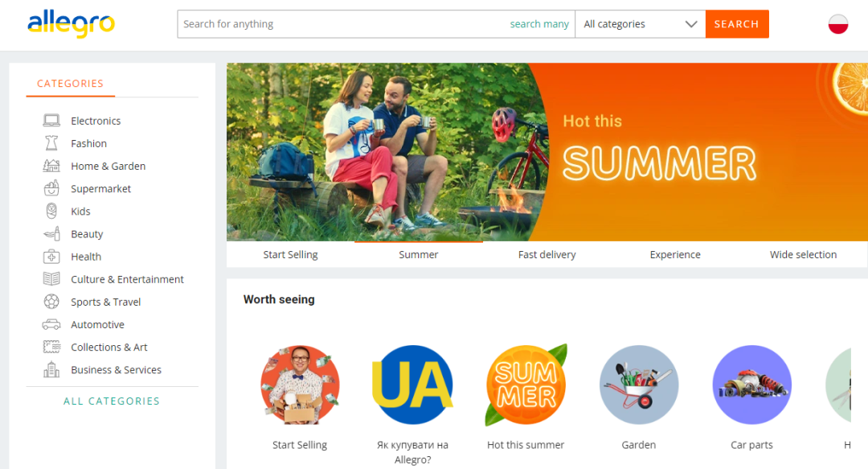Open the Car parts circle thumbnail
Screen dimensions: 868x469
point(751,385)
